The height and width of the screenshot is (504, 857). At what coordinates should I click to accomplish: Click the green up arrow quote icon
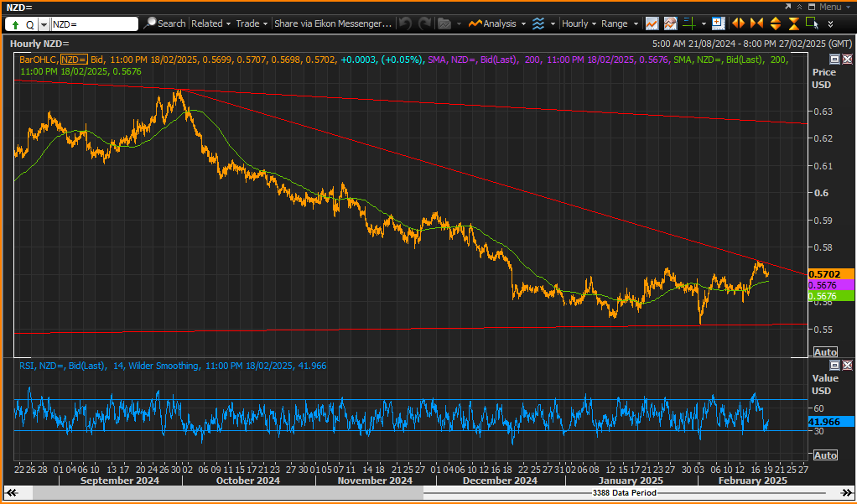tap(15, 24)
